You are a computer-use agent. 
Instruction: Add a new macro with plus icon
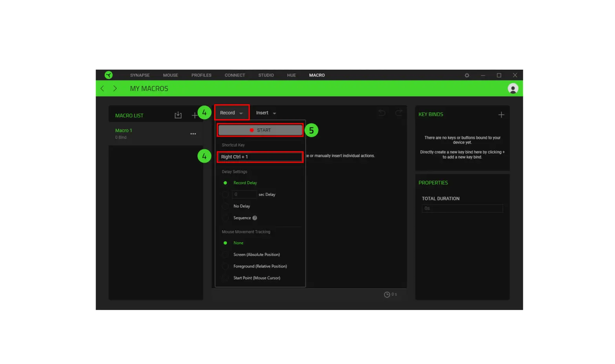coord(195,115)
